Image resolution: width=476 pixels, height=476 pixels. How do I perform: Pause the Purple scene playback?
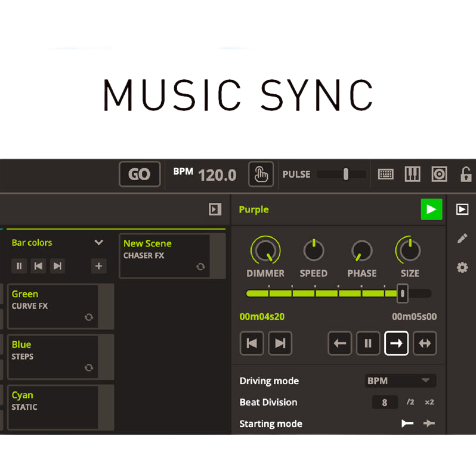pos(368,344)
